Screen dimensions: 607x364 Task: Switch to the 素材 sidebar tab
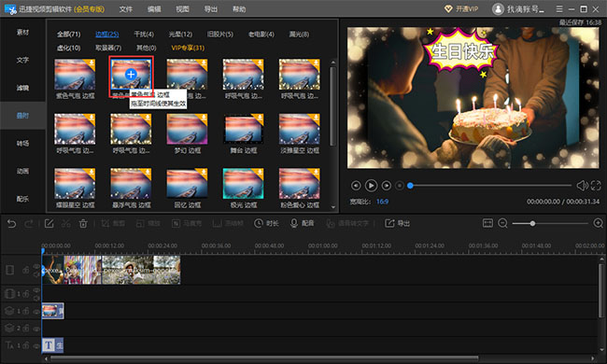click(22, 32)
